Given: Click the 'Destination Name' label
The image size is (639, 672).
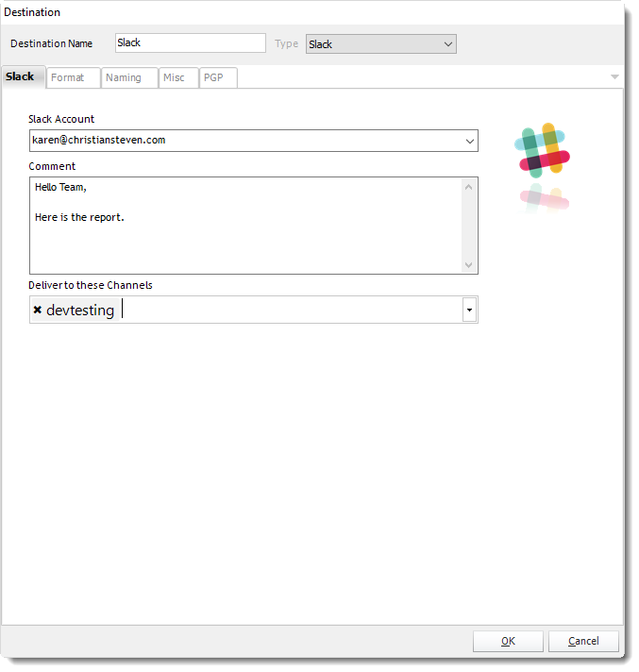Looking at the screenshot, I should coord(51,43).
